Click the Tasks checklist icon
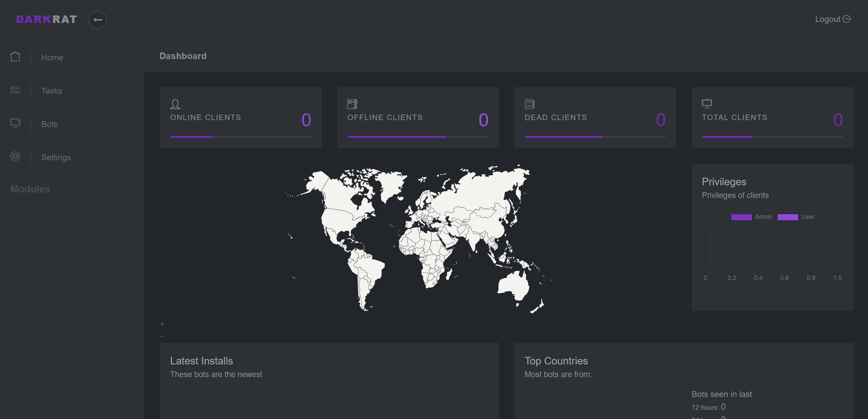Image resolution: width=868 pixels, height=419 pixels. coord(15,90)
